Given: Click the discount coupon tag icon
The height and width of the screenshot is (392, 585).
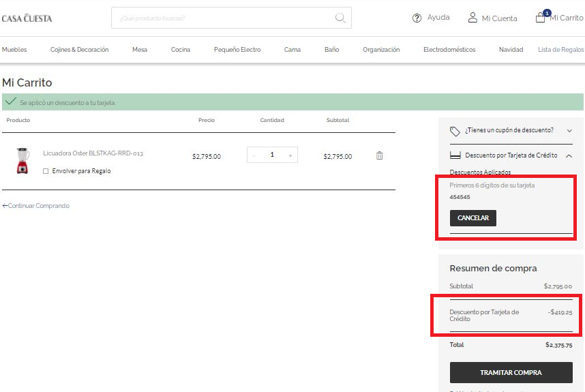Looking at the screenshot, I should click(455, 130).
